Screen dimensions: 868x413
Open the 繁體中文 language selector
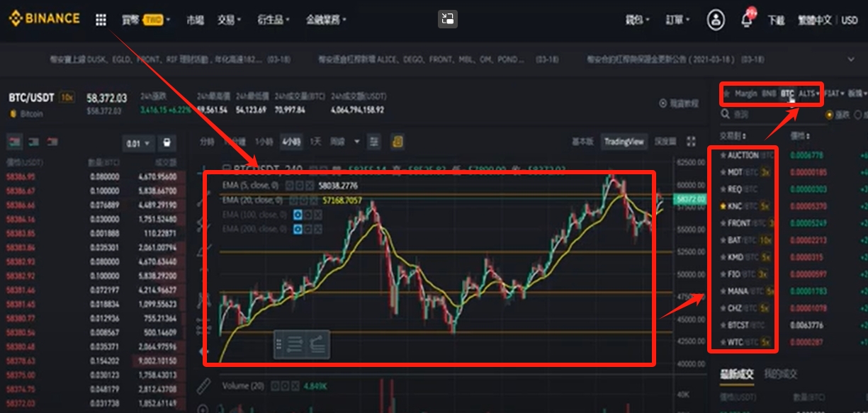pos(816,20)
